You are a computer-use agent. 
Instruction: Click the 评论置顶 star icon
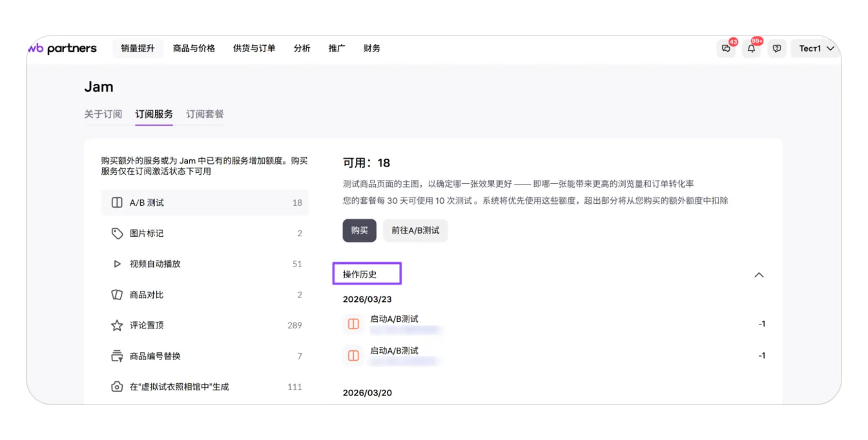[117, 326]
